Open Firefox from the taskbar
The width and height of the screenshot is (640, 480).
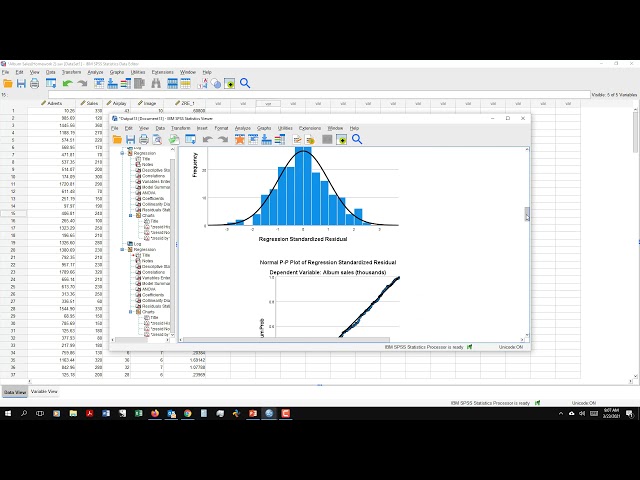pyautogui.click(x=155, y=413)
